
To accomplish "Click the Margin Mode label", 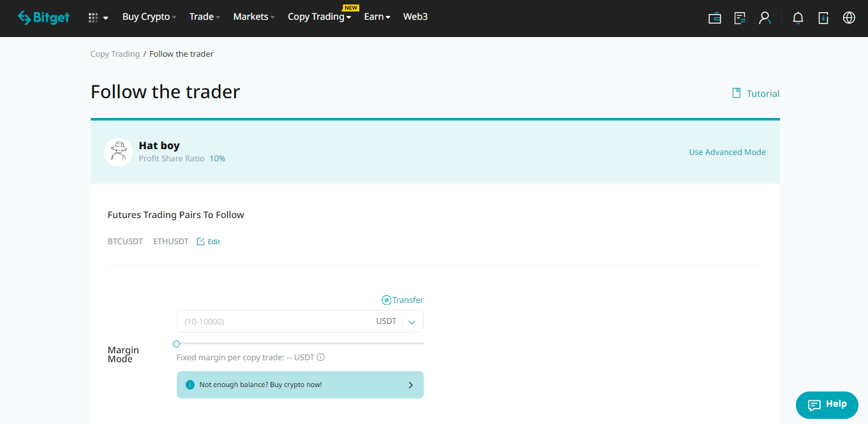I will tap(123, 355).
